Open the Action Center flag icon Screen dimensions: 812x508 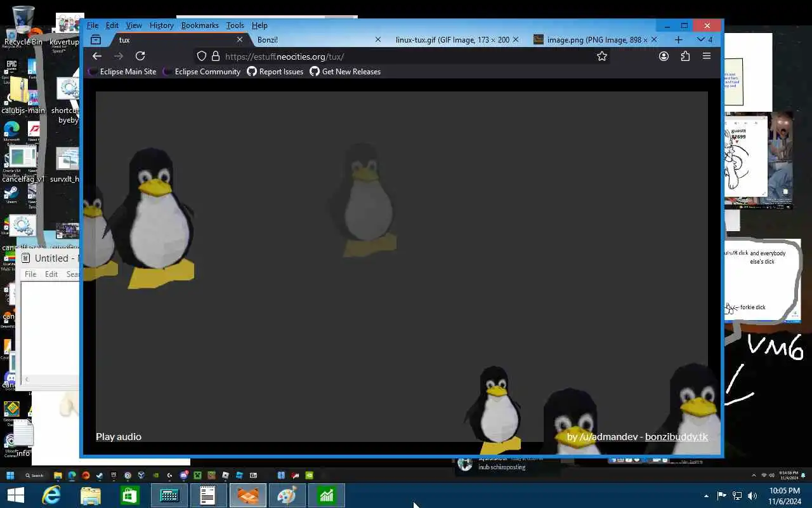click(x=721, y=496)
